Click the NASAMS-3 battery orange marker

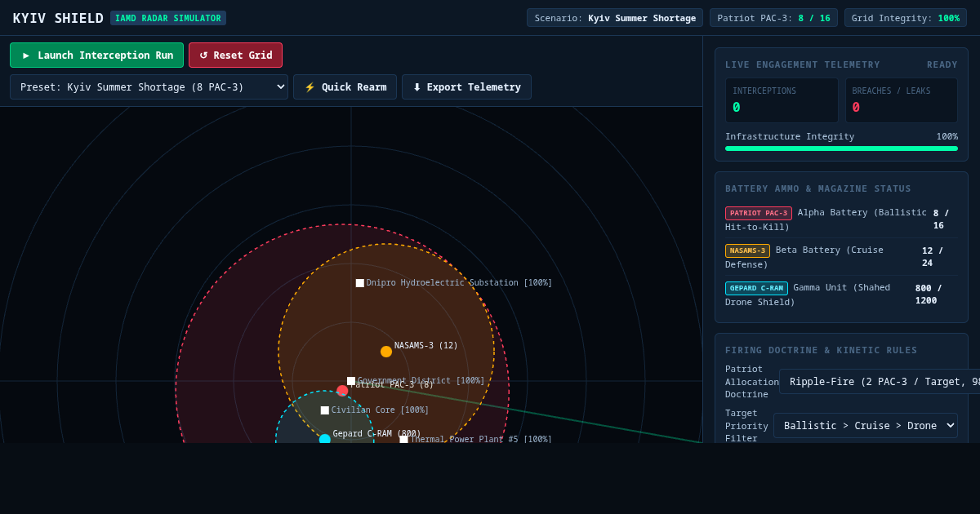(x=386, y=352)
